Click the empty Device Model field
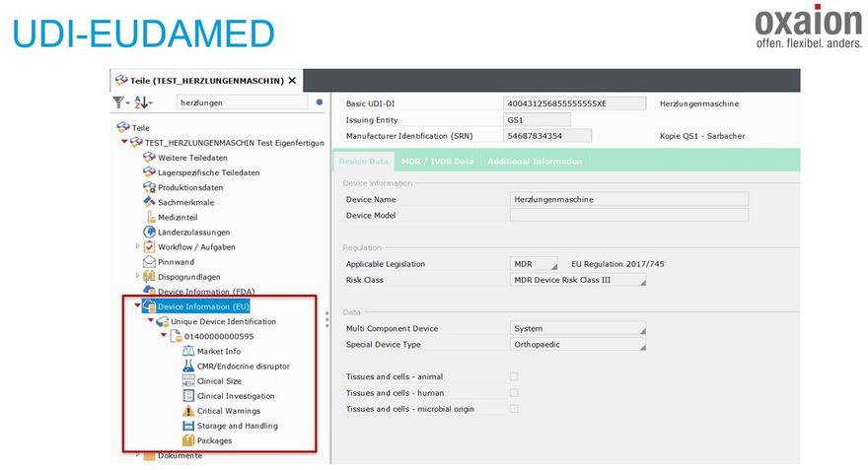 [629, 215]
